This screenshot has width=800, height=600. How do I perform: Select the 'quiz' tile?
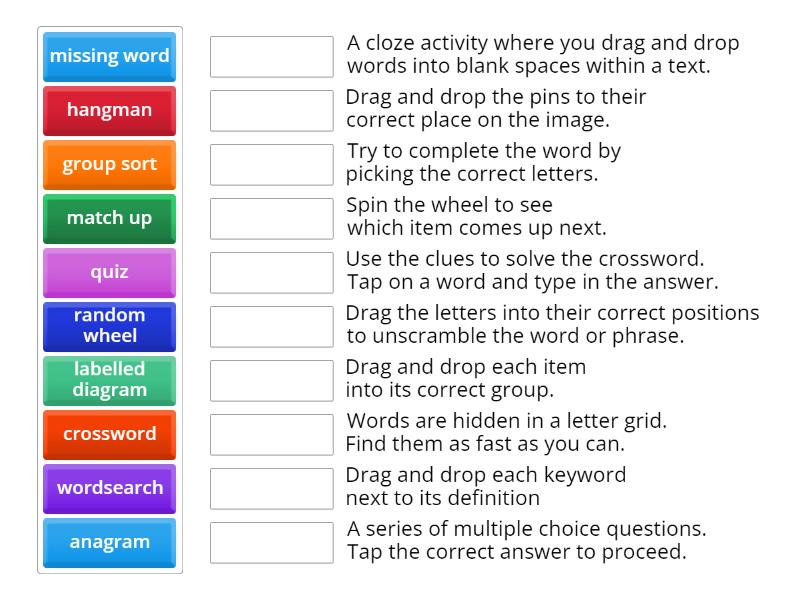[x=109, y=272]
